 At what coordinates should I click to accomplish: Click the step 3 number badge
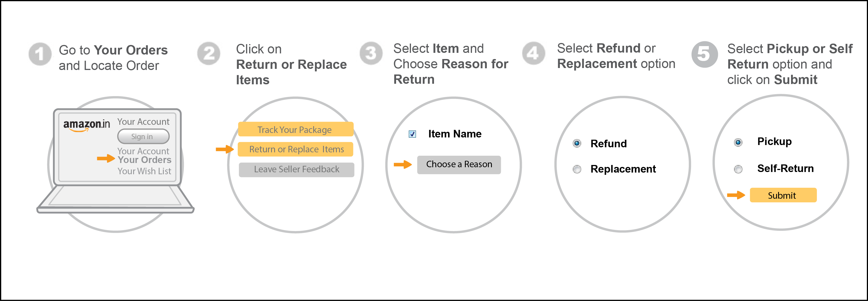pos(371,53)
